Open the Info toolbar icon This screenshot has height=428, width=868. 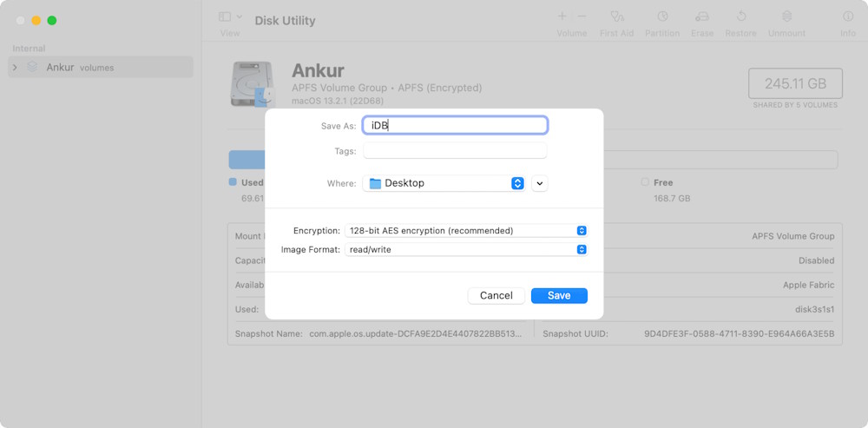848,16
